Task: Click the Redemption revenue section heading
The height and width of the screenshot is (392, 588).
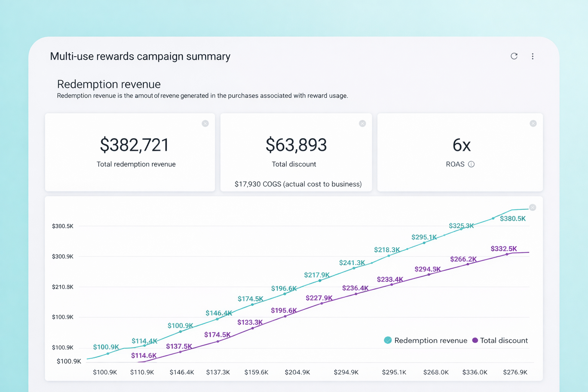Action: (109, 84)
